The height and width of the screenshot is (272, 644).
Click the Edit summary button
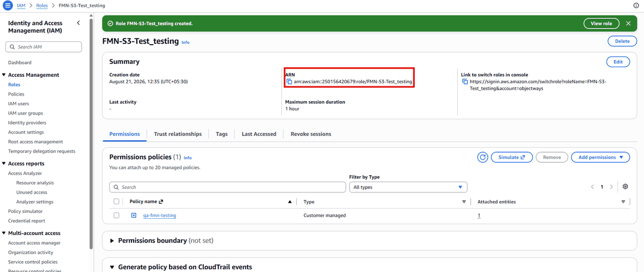pos(618,62)
